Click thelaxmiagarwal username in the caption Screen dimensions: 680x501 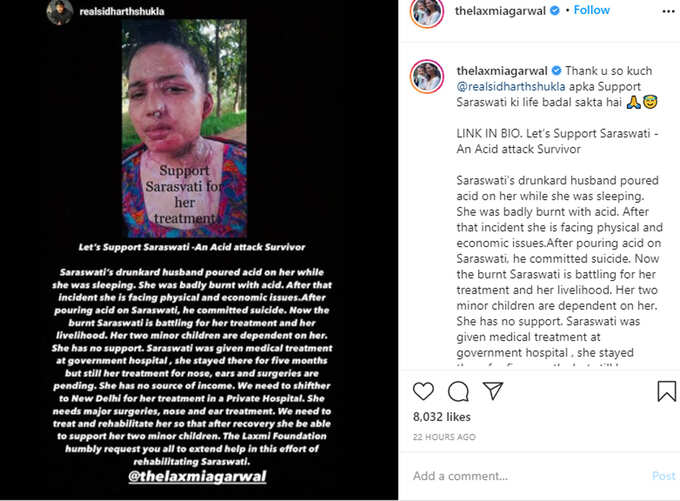[x=502, y=71]
